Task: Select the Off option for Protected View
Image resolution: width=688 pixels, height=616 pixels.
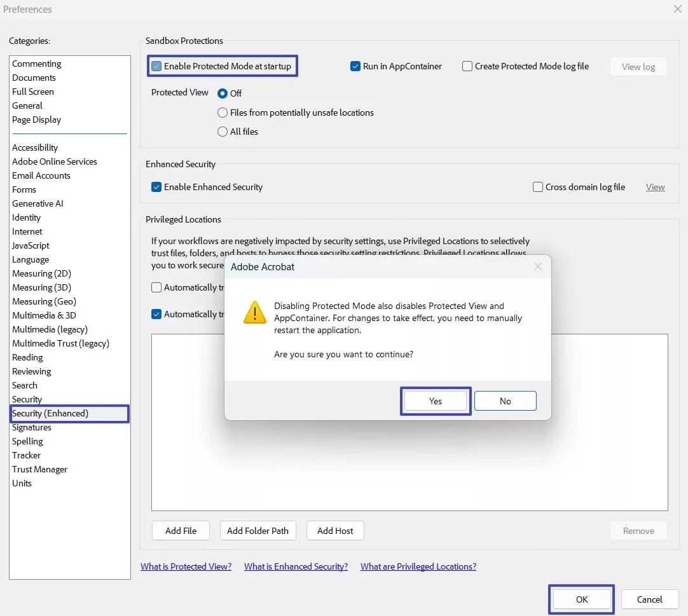Action: [x=223, y=93]
